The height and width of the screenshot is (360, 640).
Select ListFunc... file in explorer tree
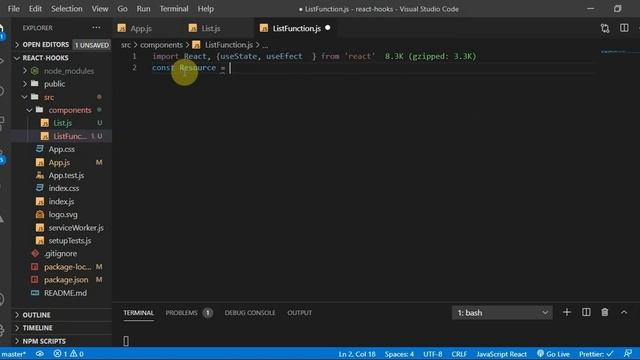pos(69,136)
